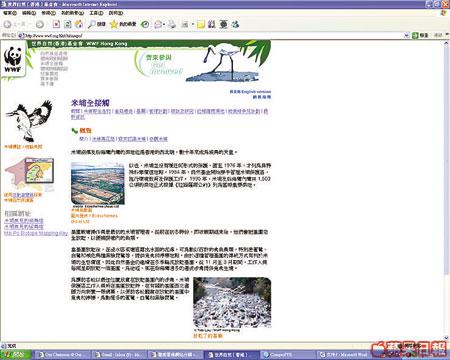Screen dimensions: 450x360
Task: Click the vertical scrollbar thumb
Action: [x=447, y=160]
